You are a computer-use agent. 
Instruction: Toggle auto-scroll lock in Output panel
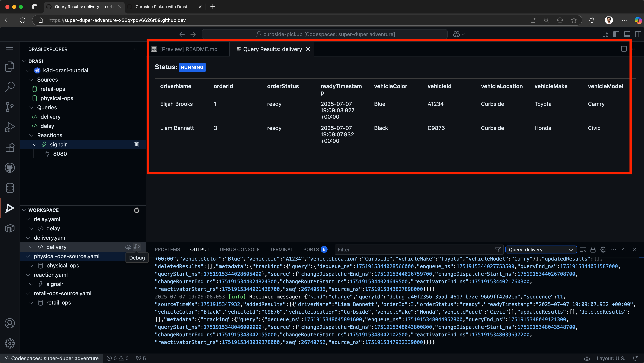click(593, 249)
